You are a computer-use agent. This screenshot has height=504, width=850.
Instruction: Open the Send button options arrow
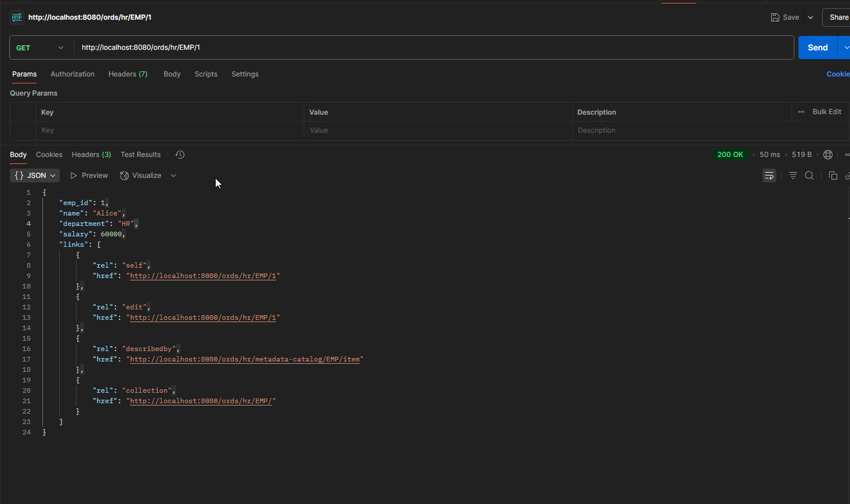[x=845, y=48]
